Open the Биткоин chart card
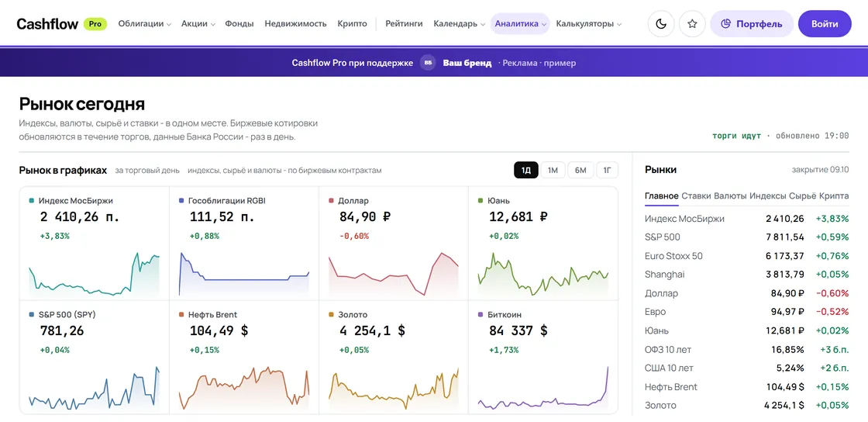 coord(543,358)
